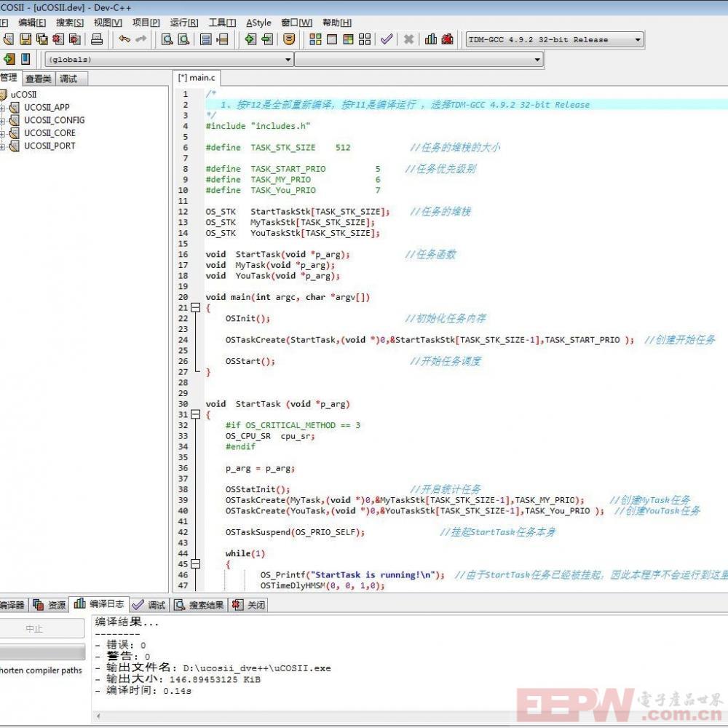Select the UCOSII_CORE folder in the project tree
Viewport: 728px width, 728px height.
pyautogui.click(x=50, y=133)
